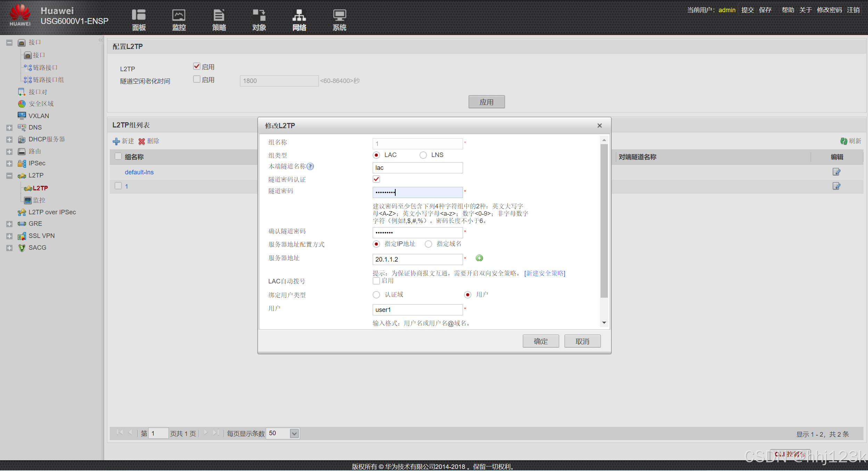Click the 删除 red X icon
The image size is (868, 471).
142,141
